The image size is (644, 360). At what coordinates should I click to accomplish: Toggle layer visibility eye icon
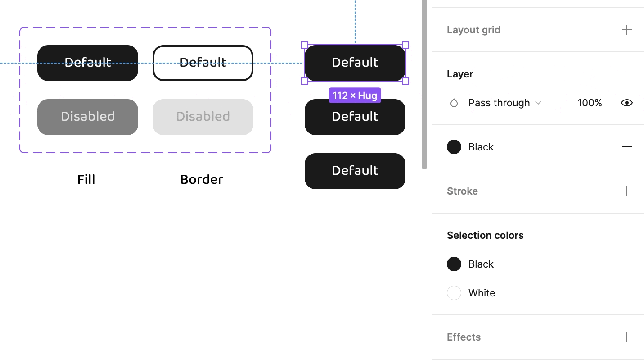(626, 103)
